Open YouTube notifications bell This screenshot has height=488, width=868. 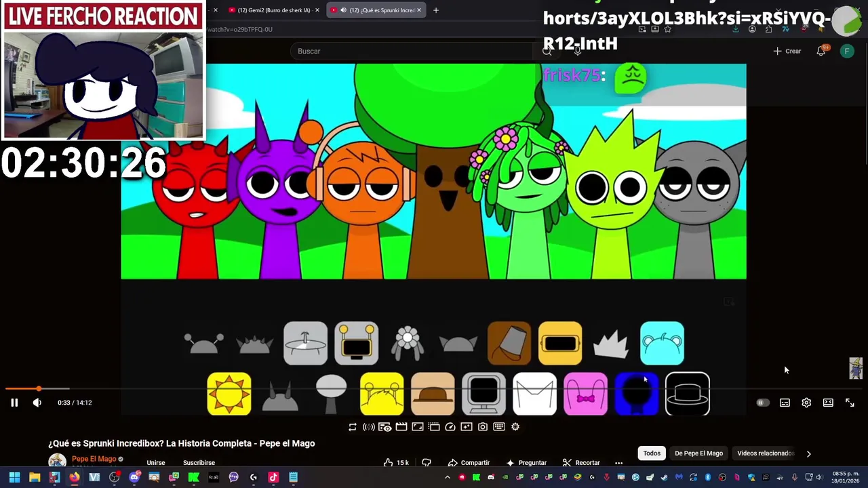tap(821, 51)
